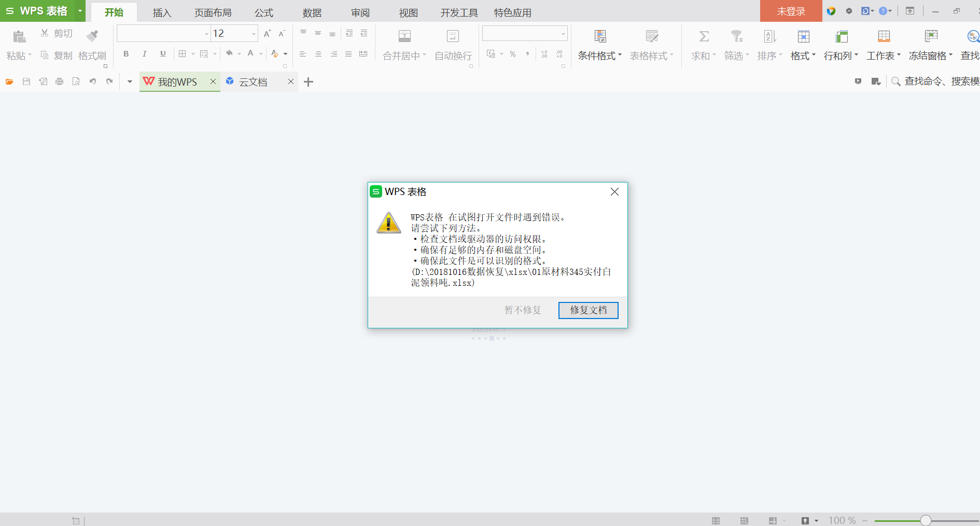Toggle underline formatting
This screenshot has height=526, width=980.
163,53
